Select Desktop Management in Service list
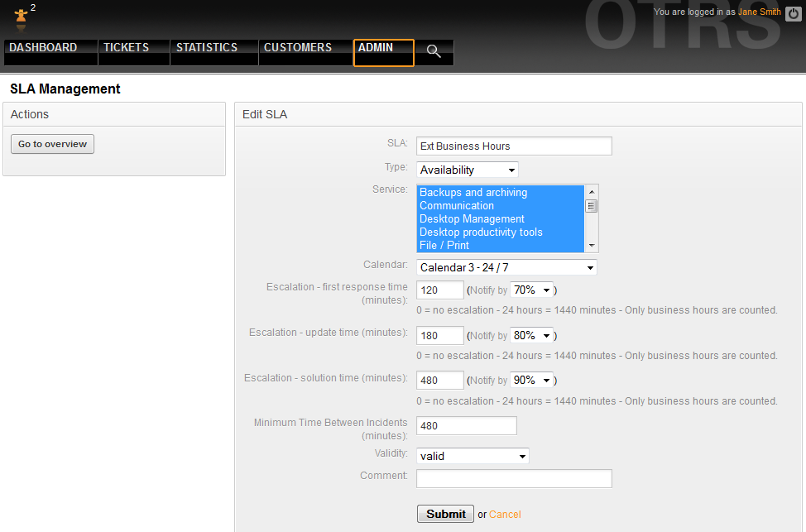This screenshot has width=806, height=532. pyautogui.click(x=472, y=219)
